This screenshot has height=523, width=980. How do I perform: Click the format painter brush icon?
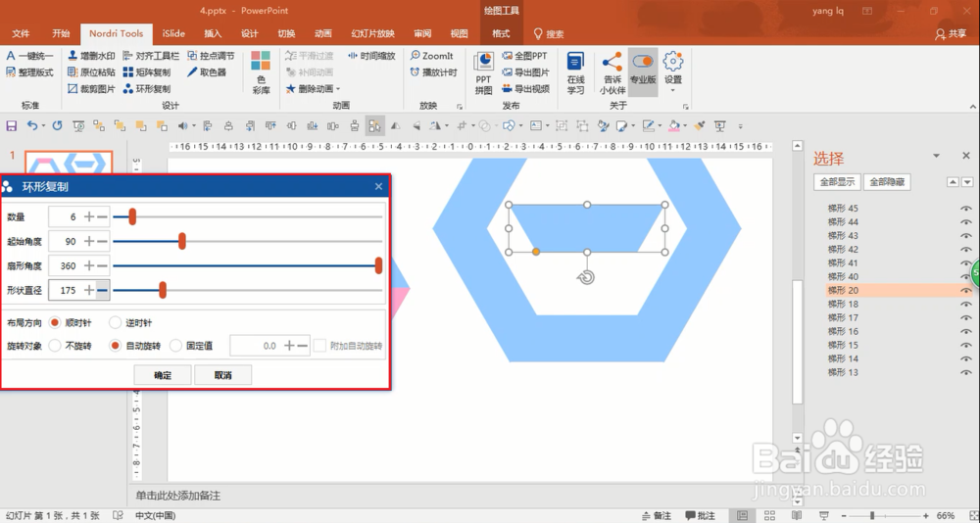pos(700,126)
